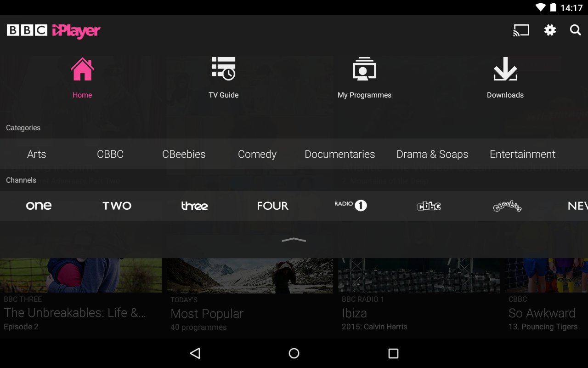Open the TV Guide schedule icon
Screen dimensions: 588x368
pyautogui.click(x=223, y=69)
